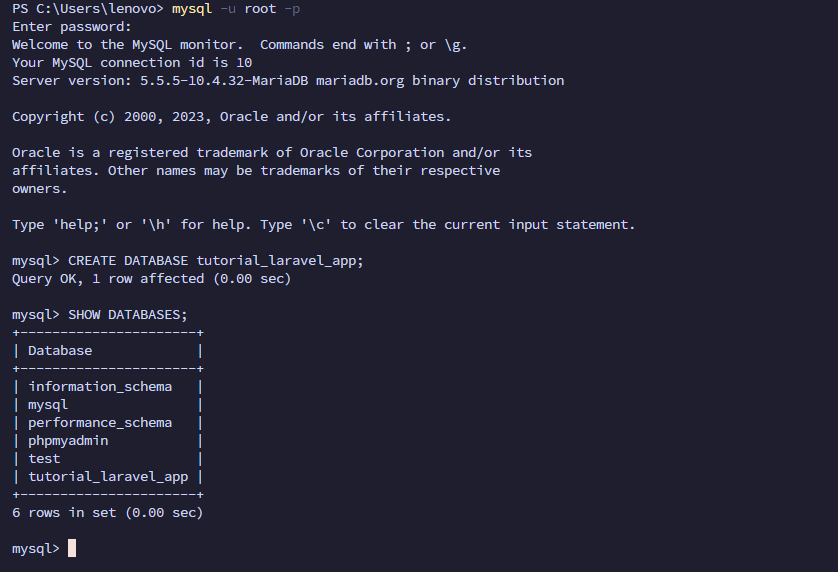Click the '6 rows in set' result line
The height and width of the screenshot is (572, 838).
107,513
